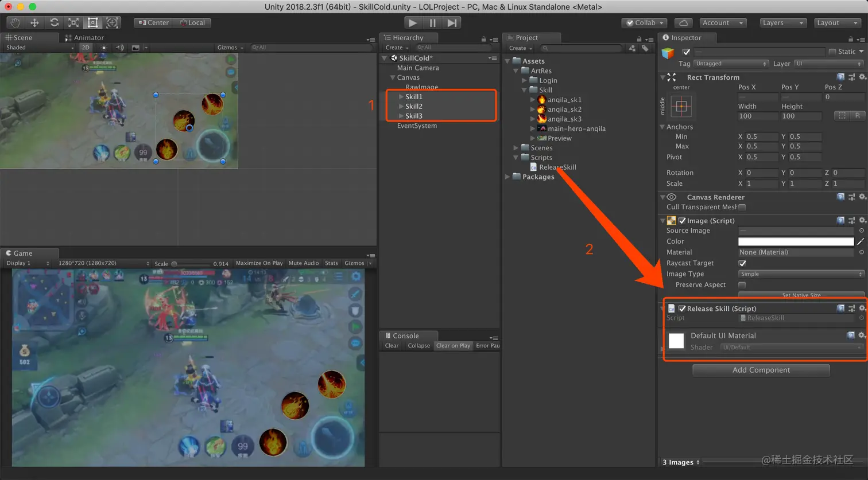Select the Scale tool
The width and height of the screenshot is (868, 480).
[73, 22]
